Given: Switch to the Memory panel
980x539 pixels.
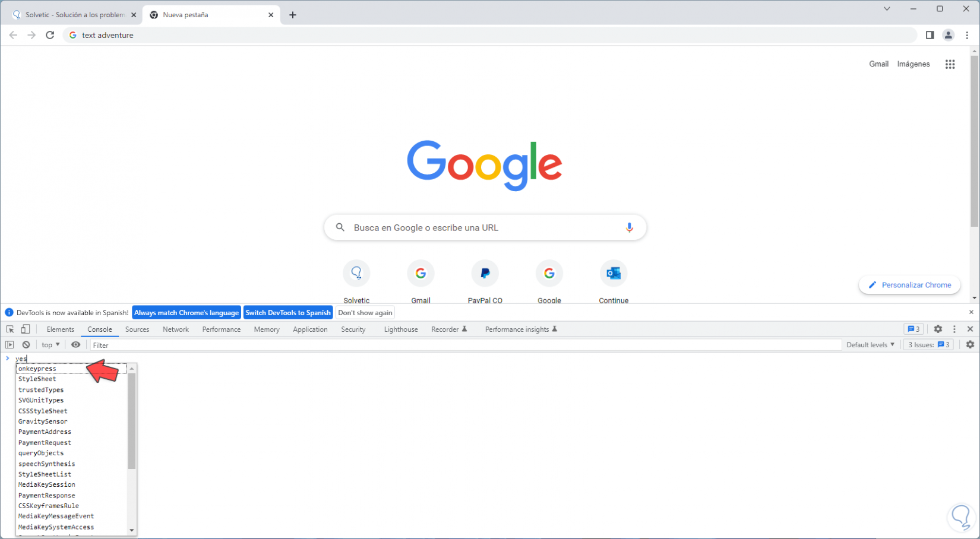Looking at the screenshot, I should (x=267, y=329).
